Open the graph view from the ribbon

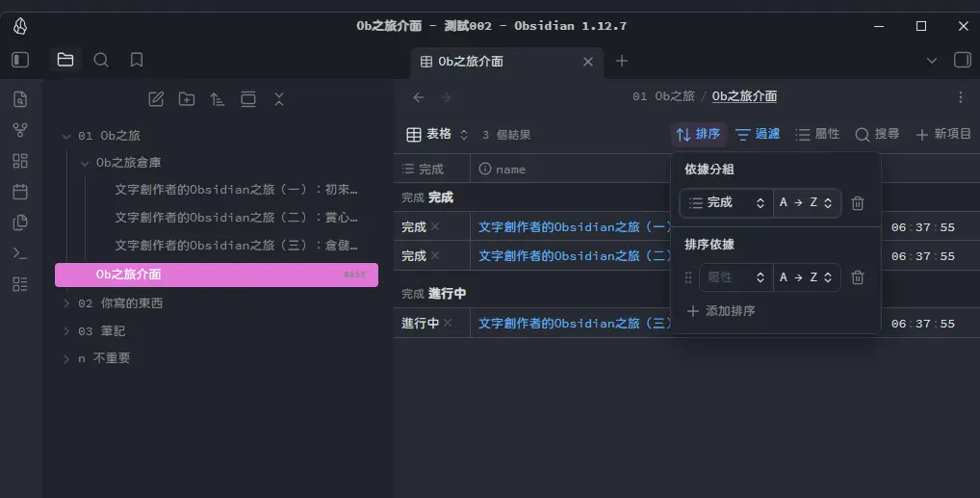20,130
